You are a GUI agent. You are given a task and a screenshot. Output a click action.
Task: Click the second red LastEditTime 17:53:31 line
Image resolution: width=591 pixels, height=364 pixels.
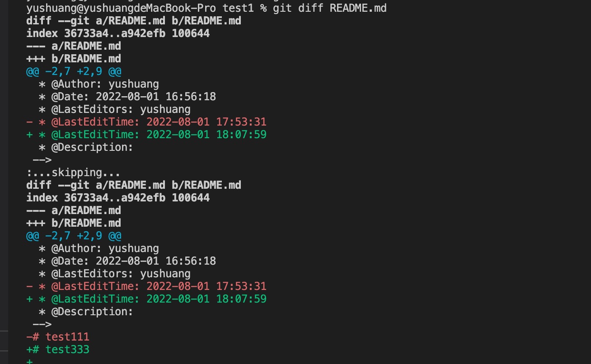[146, 286]
